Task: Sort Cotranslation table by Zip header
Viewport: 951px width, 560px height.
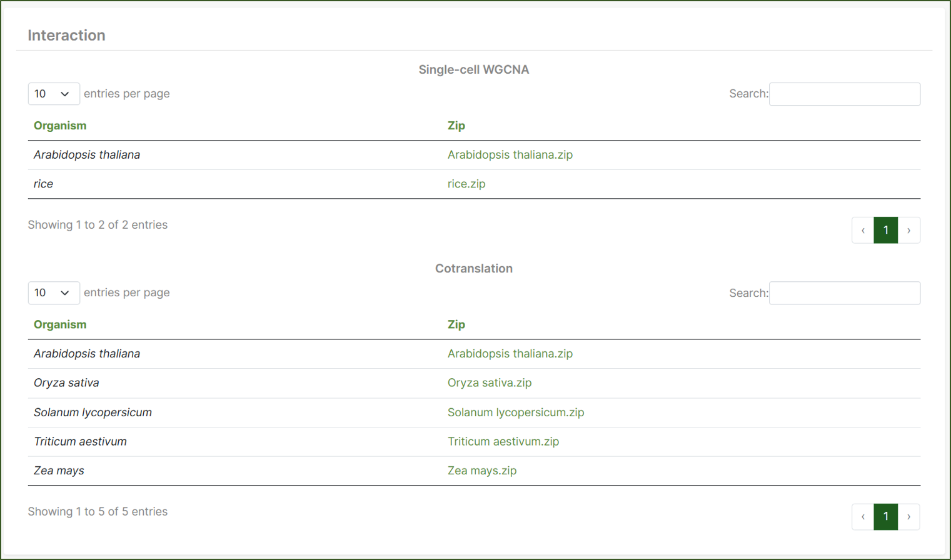Action: (456, 324)
